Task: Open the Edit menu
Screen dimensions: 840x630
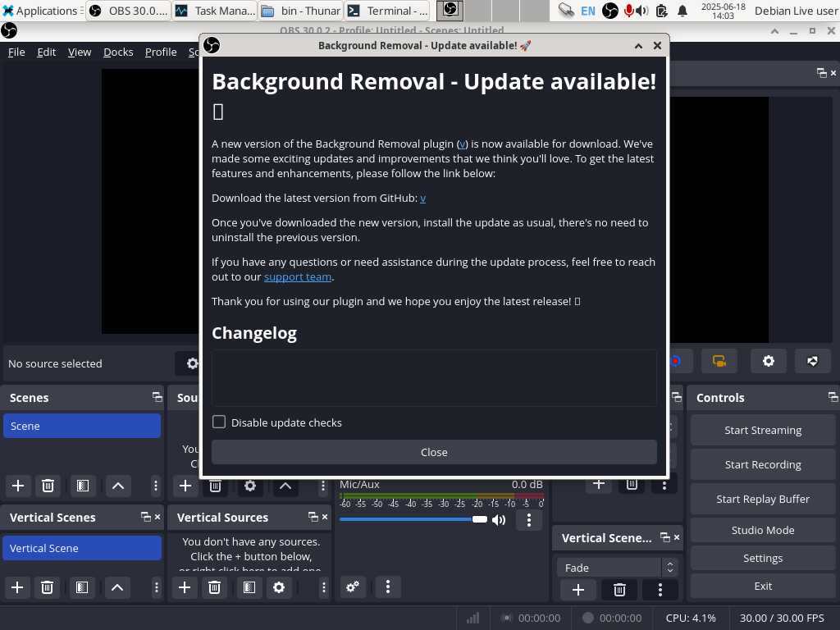Action: click(47, 52)
